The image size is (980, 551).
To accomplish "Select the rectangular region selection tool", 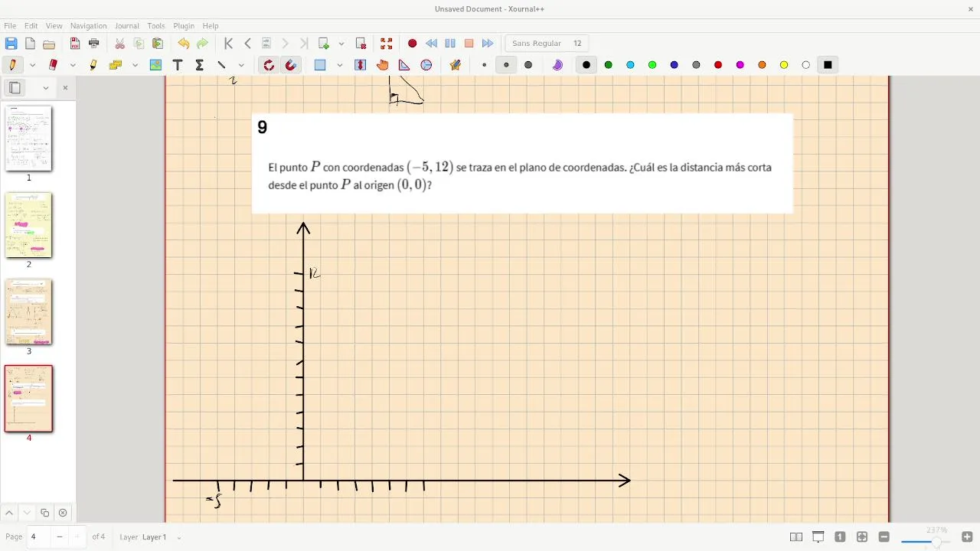I will (320, 65).
